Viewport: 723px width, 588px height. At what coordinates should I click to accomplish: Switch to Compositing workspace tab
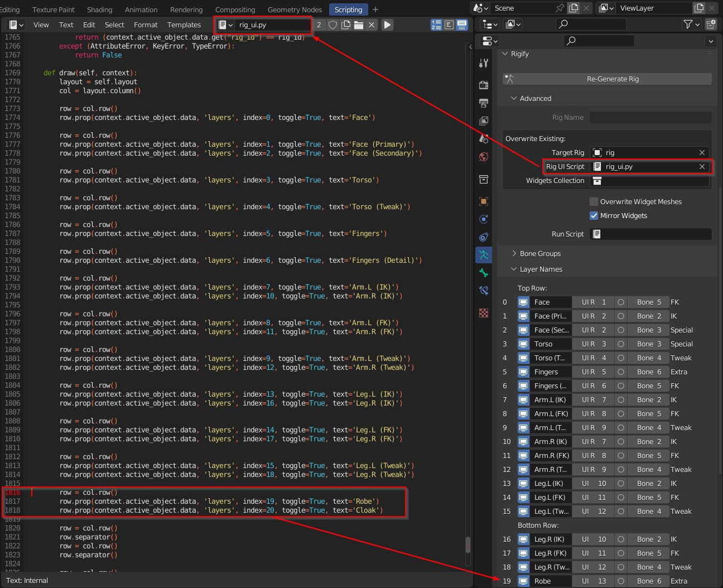pyautogui.click(x=235, y=9)
